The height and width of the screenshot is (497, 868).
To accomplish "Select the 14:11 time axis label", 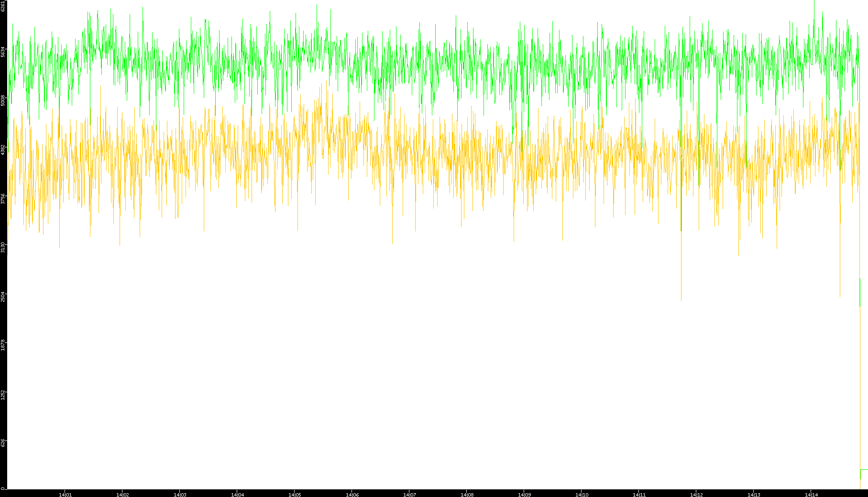I will click(x=639, y=494).
